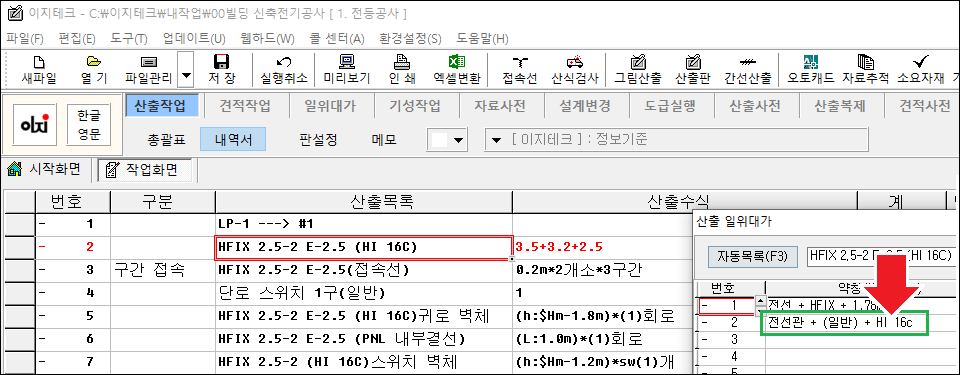Click the 인쇄 printer icon

coord(401,70)
